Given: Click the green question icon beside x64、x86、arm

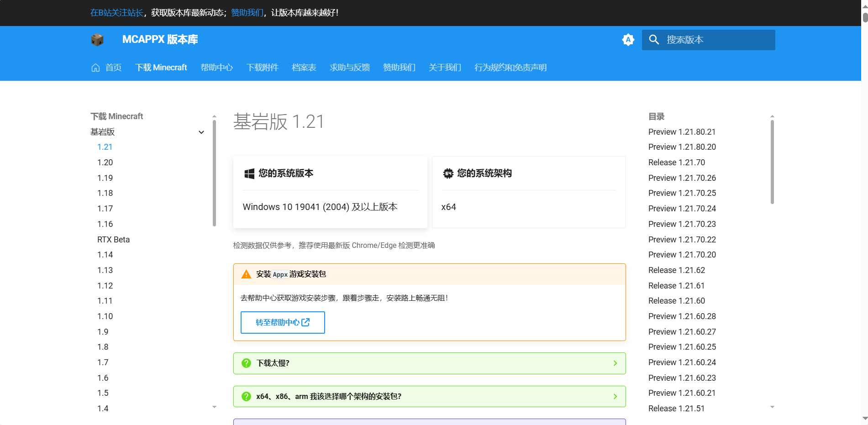Looking at the screenshot, I should tap(246, 396).
